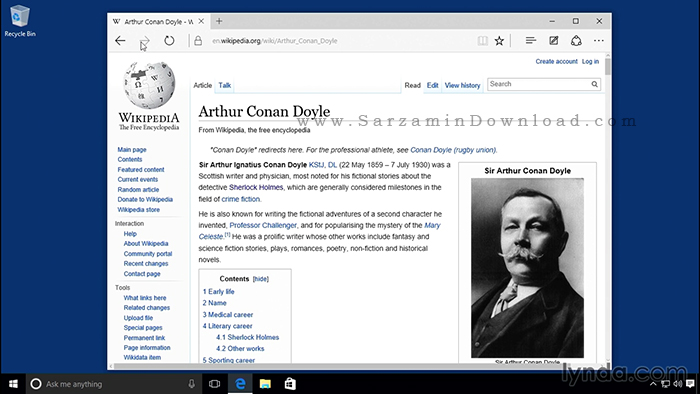700x394 pixels.
Task: Open the Recent changes link
Action: [x=146, y=264]
